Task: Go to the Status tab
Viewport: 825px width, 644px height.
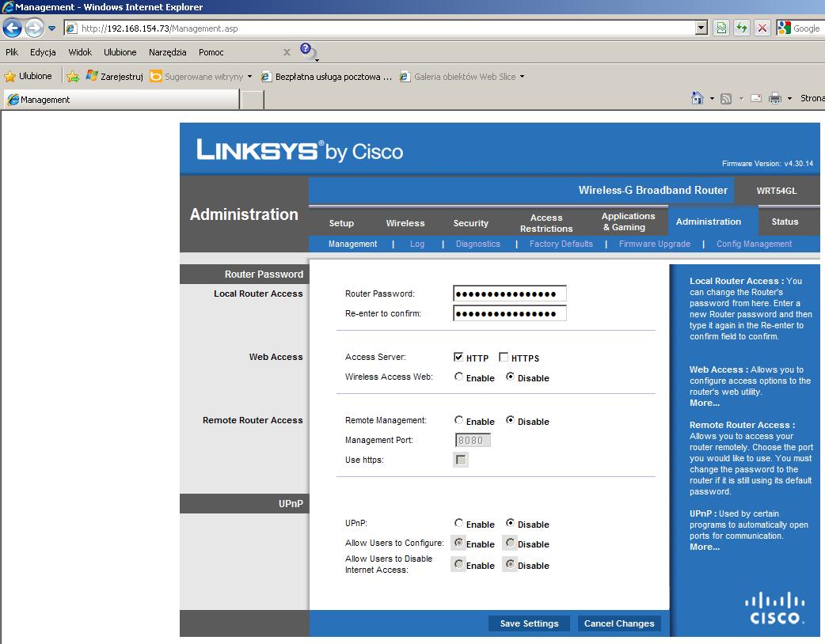Action: point(785,222)
